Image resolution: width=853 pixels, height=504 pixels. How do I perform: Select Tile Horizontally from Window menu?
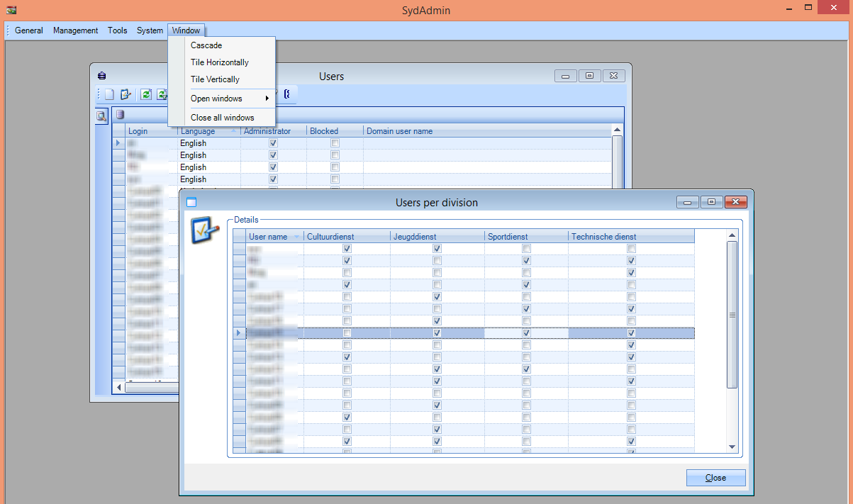point(220,62)
